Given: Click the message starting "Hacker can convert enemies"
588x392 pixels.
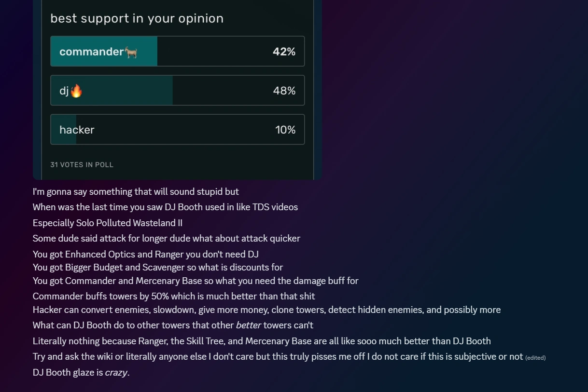Looking at the screenshot, I should [266, 310].
